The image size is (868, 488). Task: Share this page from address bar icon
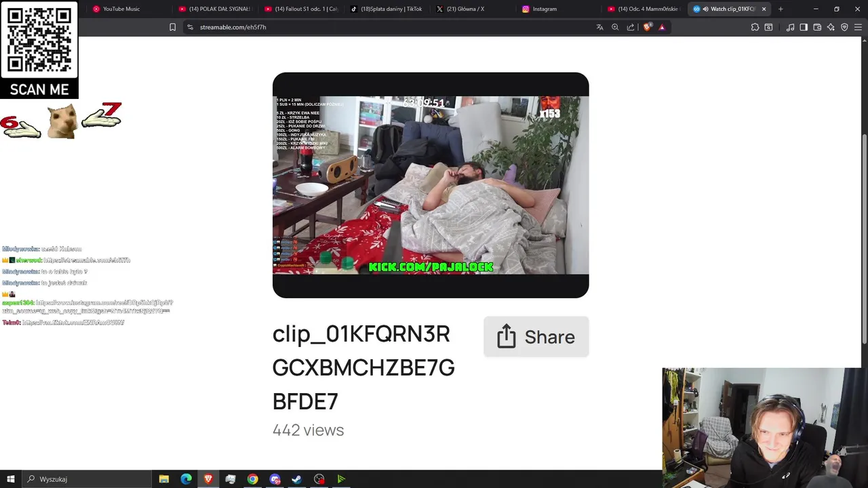click(631, 27)
